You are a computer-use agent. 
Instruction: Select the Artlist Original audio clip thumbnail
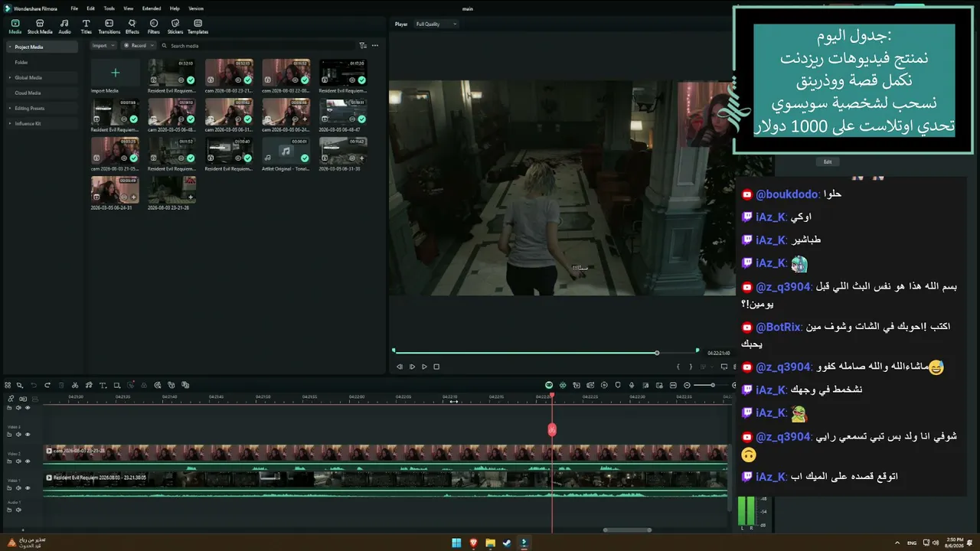point(286,151)
